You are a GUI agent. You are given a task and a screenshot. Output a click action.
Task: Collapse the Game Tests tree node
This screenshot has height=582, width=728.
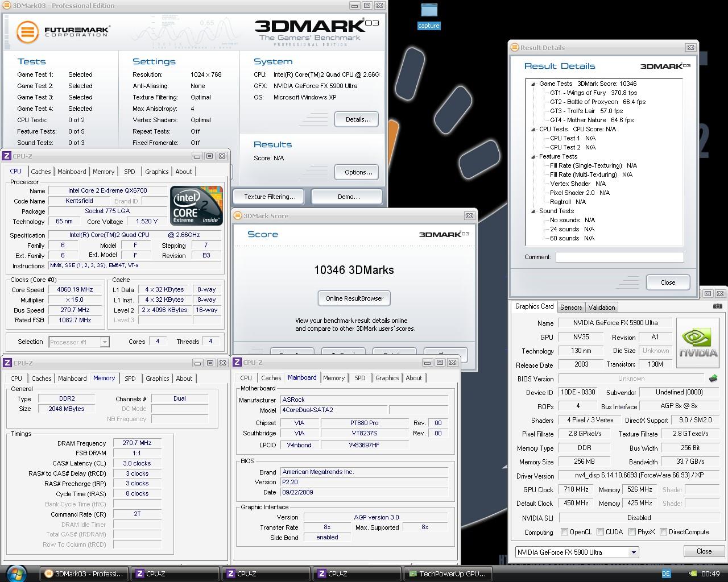[x=533, y=84]
